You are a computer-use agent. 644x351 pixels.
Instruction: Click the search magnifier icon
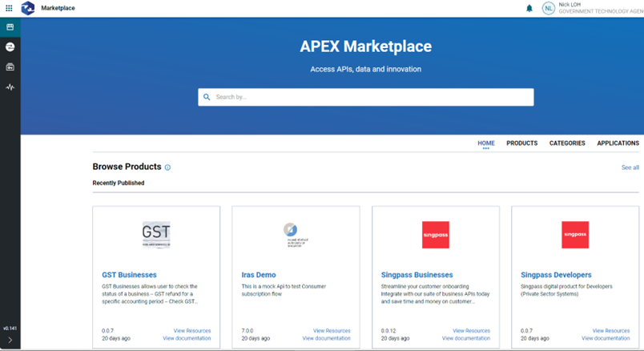[x=207, y=97]
